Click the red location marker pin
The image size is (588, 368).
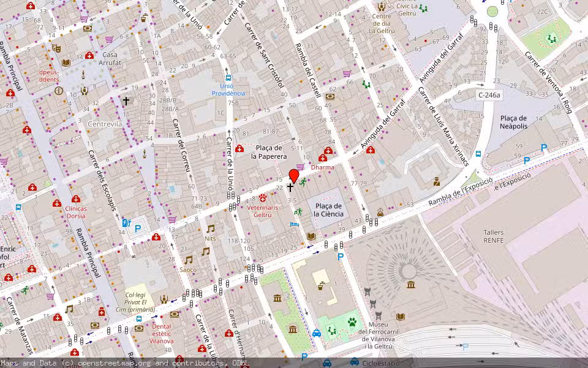pos(294,176)
